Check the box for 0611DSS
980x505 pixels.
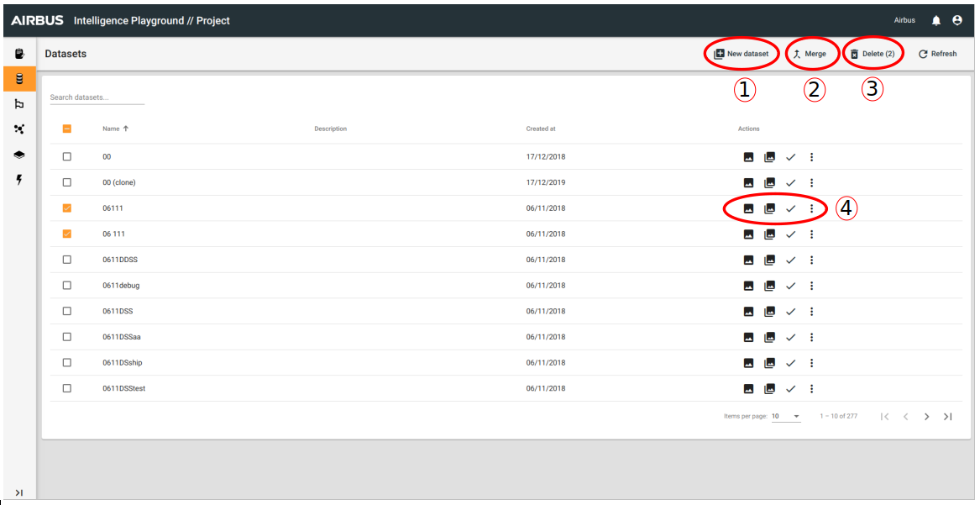point(67,311)
